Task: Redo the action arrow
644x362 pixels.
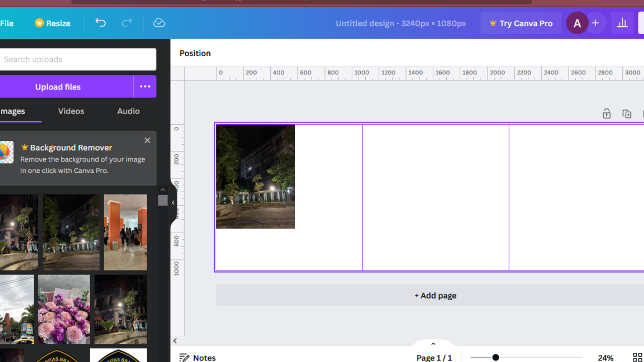Action: 127,23
